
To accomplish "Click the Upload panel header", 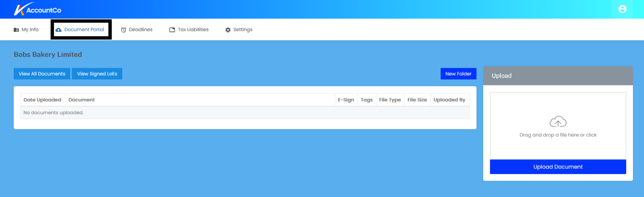I will coord(558,76).
